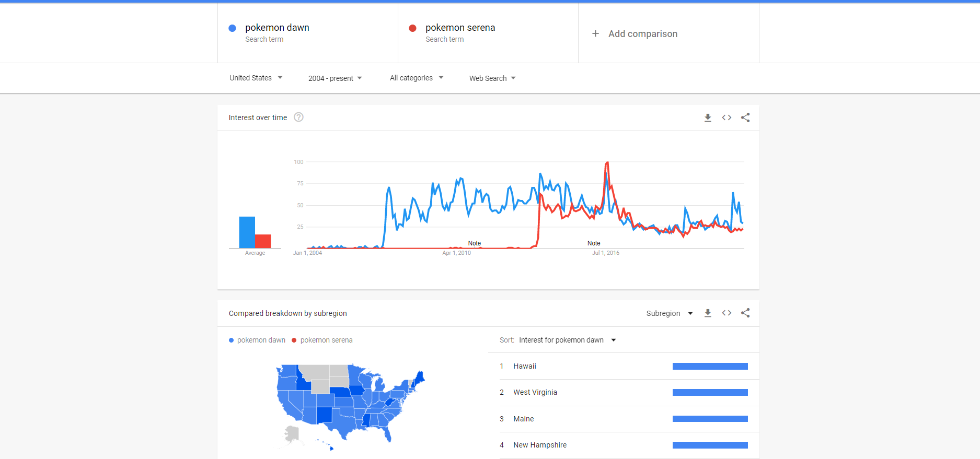Click the plus icon to add comparison

tap(595, 34)
